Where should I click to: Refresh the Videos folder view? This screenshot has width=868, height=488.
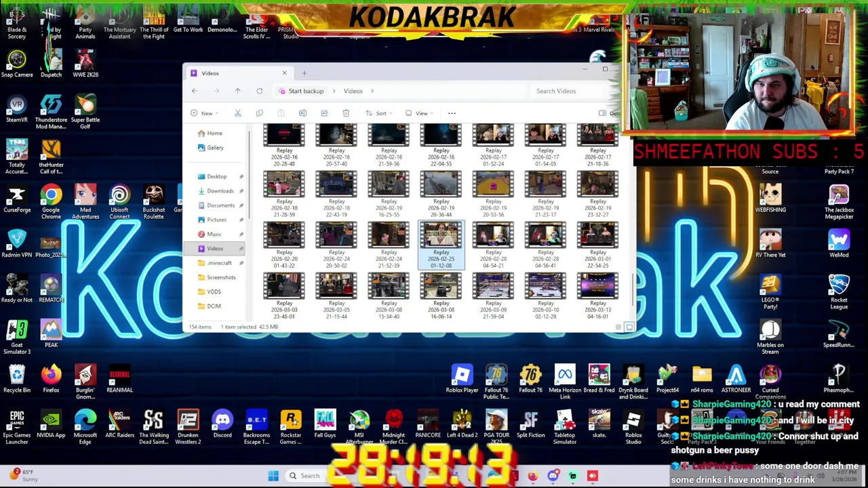259,91
